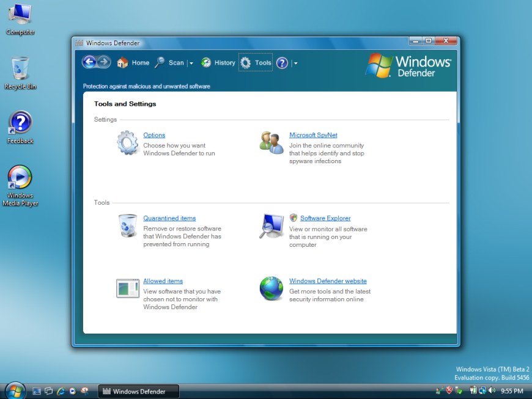The image size is (532, 399).
Task: Expand the Scan options dropdown arrow
Action: [191, 63]
